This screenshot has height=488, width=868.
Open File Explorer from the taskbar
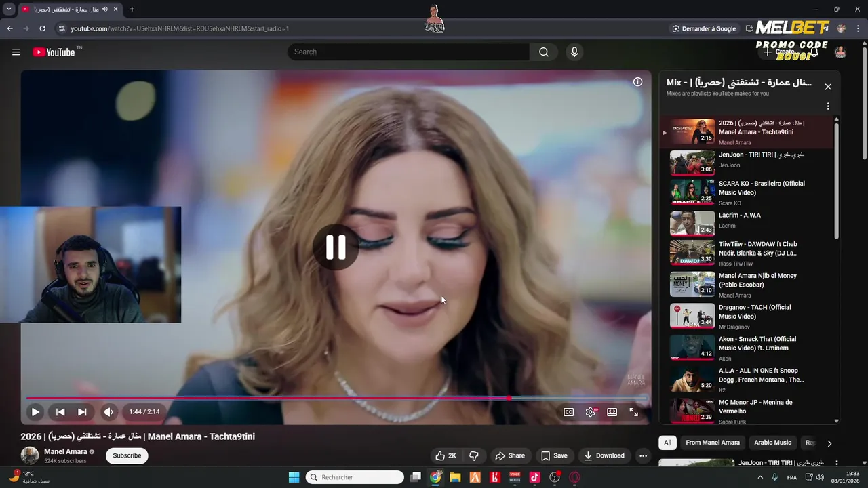click(455, 477)
